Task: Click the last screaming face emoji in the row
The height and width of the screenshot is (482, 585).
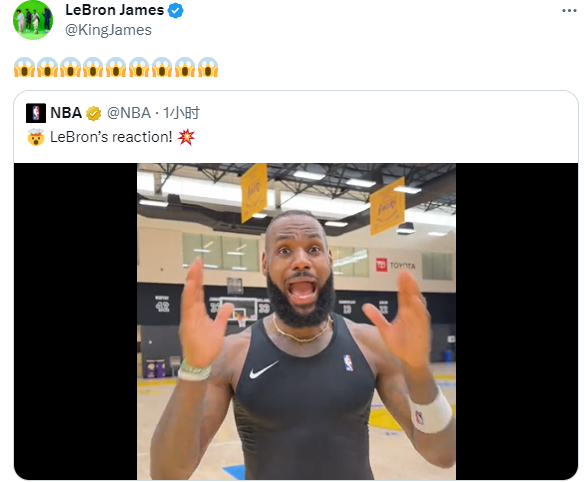Action: click(x=208, y=67)
